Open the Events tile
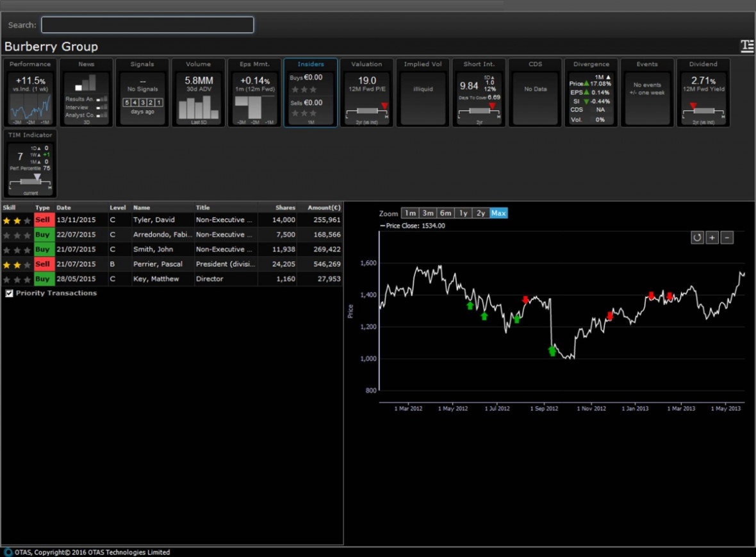 [x=647, y=92]
